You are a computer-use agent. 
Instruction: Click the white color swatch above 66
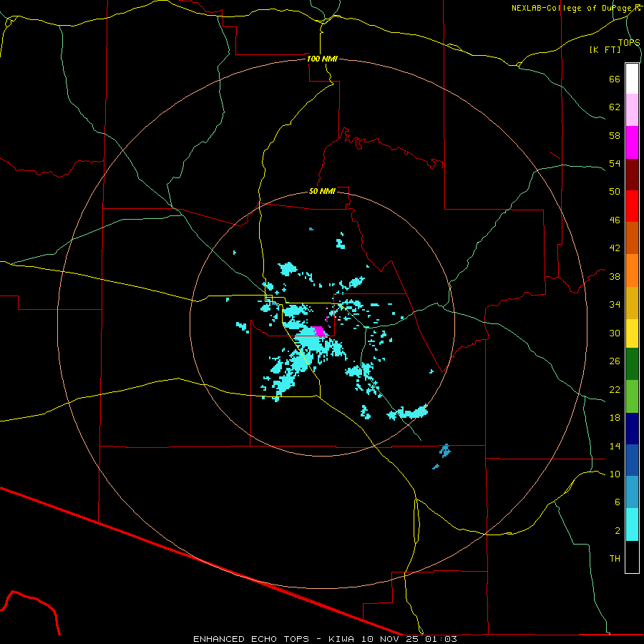point(632,79)
